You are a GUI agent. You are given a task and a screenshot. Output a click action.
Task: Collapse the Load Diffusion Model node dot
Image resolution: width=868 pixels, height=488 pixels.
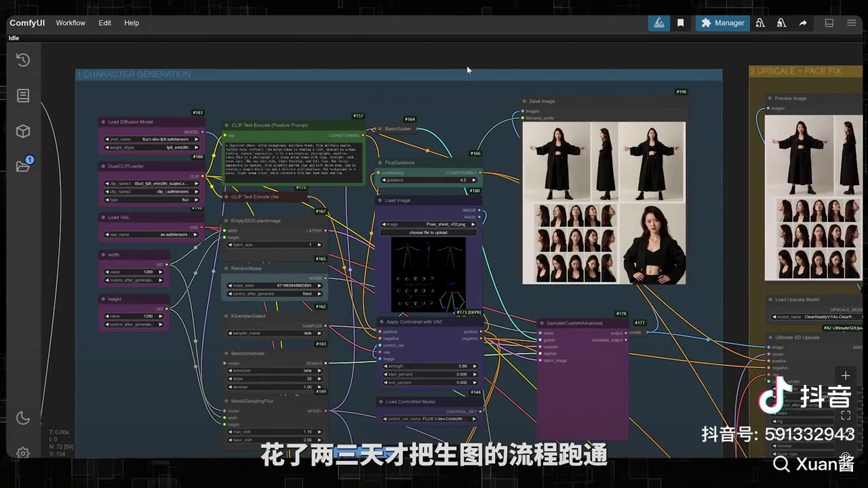(104, 122)
